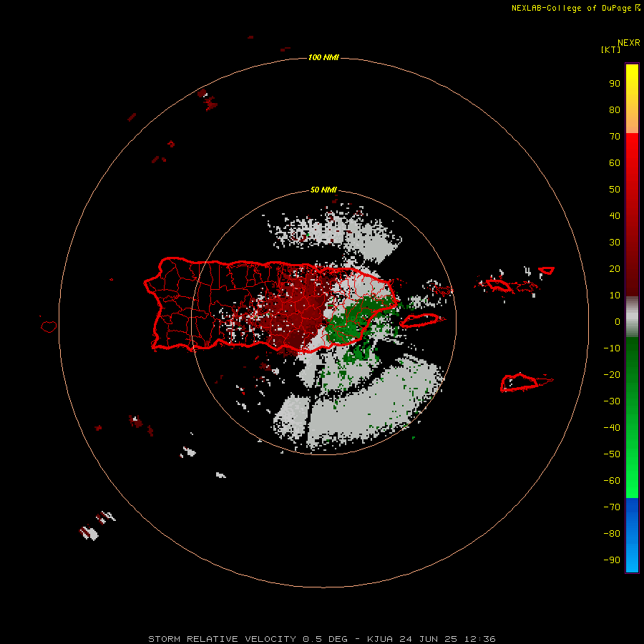Click the -40 value on the velocity scale
This screenshot has height=644, width=644.
(612, 428)
